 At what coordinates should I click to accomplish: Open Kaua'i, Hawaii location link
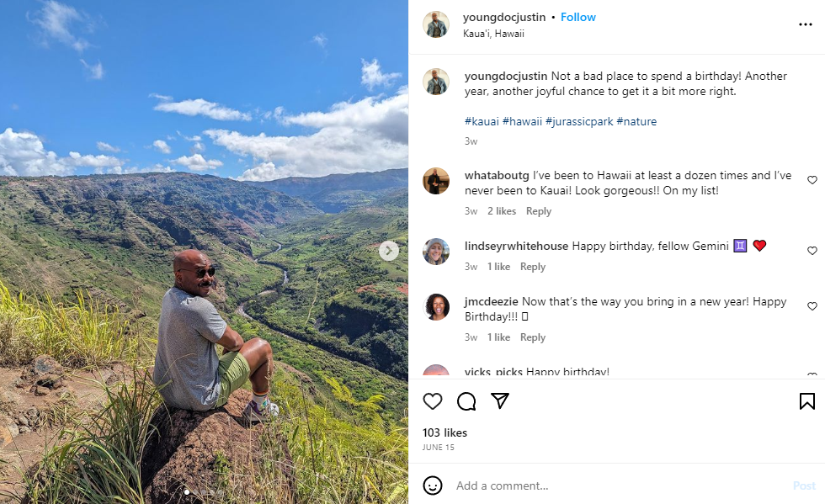point(493,34)
